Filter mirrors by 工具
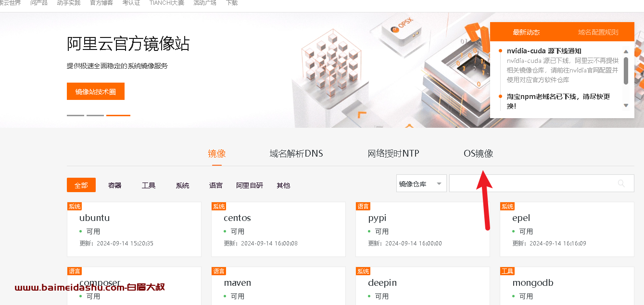Screen dimensions: 644x305 149,185
